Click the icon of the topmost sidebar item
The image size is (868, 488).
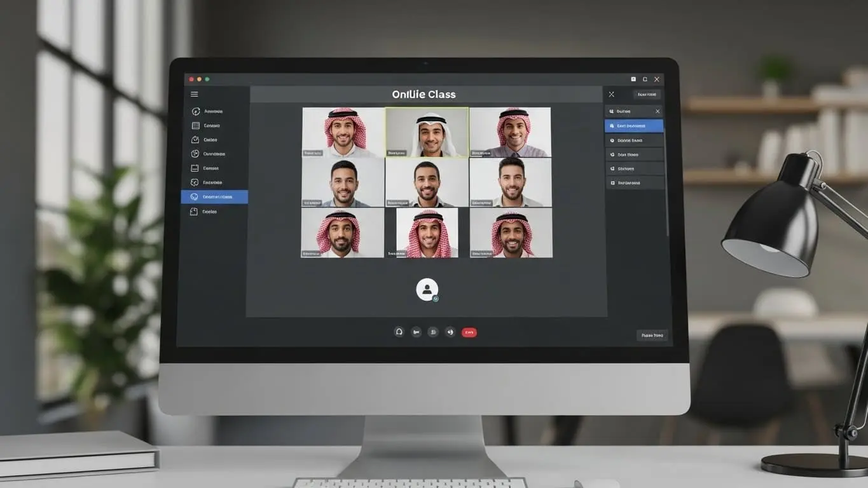[x=196, y=112]
